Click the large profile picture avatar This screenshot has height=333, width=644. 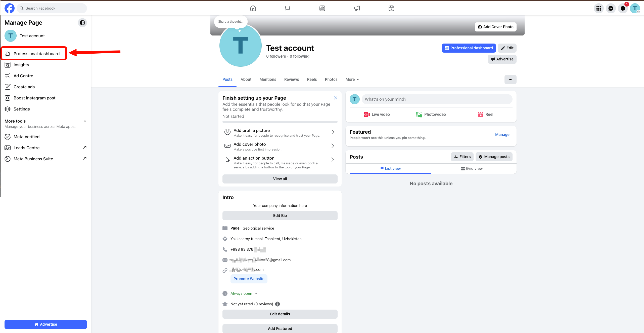(x=241, y=46)
